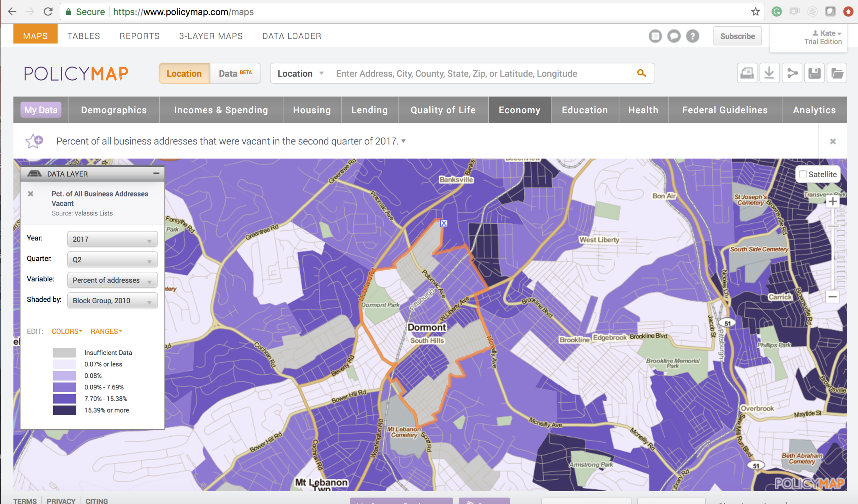Image resolution: width=858 pixels, height=504 pixels.
Task: Go to the TABLES tab
Action: coord(84,36)
